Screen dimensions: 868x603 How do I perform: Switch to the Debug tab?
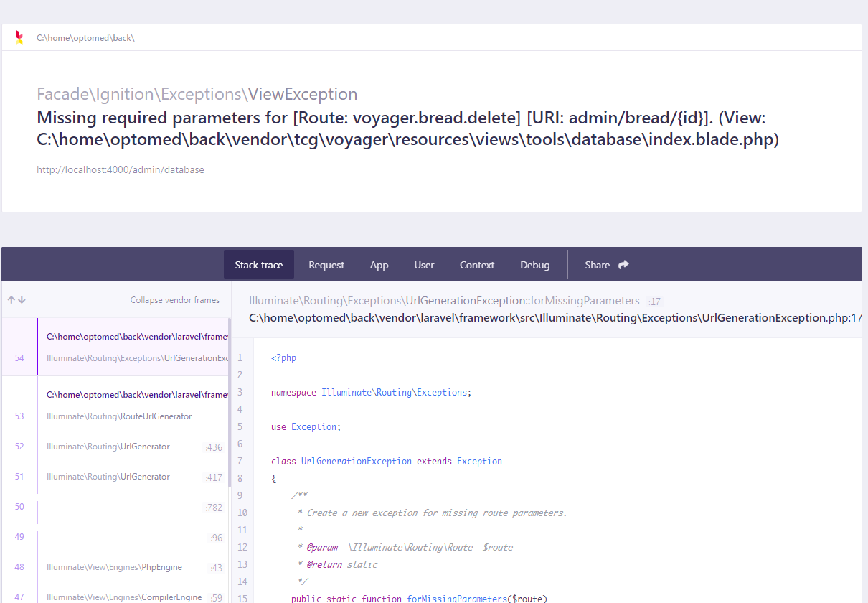click(x=534, y=264)
